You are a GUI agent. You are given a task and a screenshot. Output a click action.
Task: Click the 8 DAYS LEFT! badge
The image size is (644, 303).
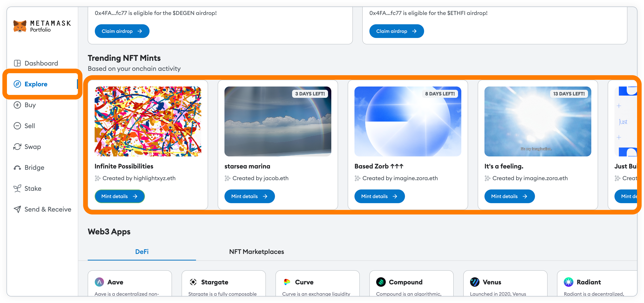(440, 94)
